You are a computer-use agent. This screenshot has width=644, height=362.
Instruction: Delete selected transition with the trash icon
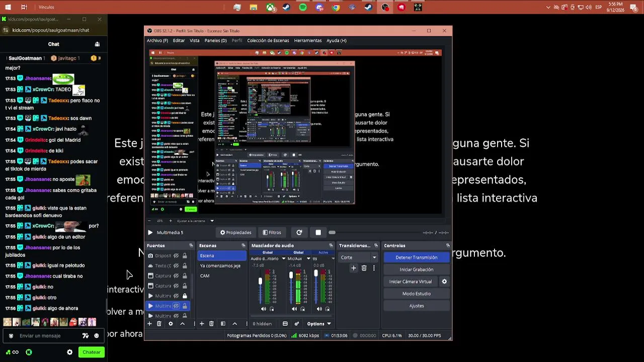coord(364,268)
